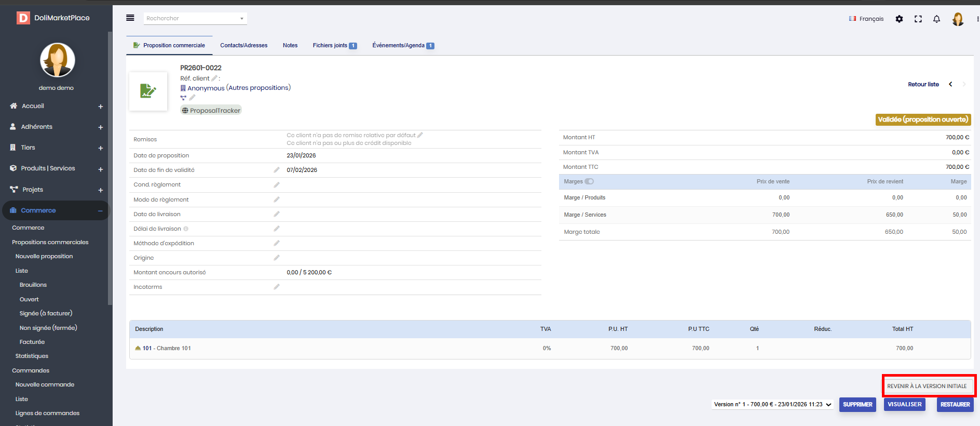The width and height of the screenshot is (980, 426).
Task: Edit Cond. règlement with the pencil
Action: (277, 185)
